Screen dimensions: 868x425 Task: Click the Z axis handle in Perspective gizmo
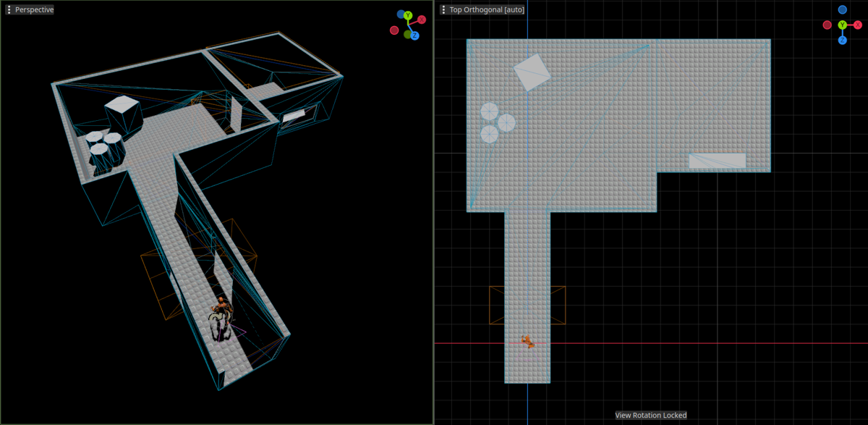414,35
